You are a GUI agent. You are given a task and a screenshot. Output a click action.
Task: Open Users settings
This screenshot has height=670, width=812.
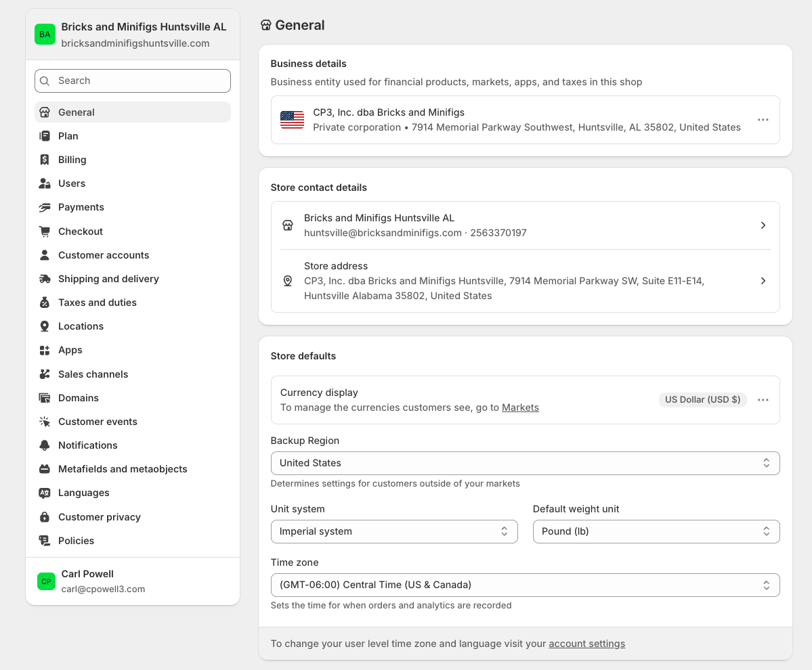coord(133,183)
